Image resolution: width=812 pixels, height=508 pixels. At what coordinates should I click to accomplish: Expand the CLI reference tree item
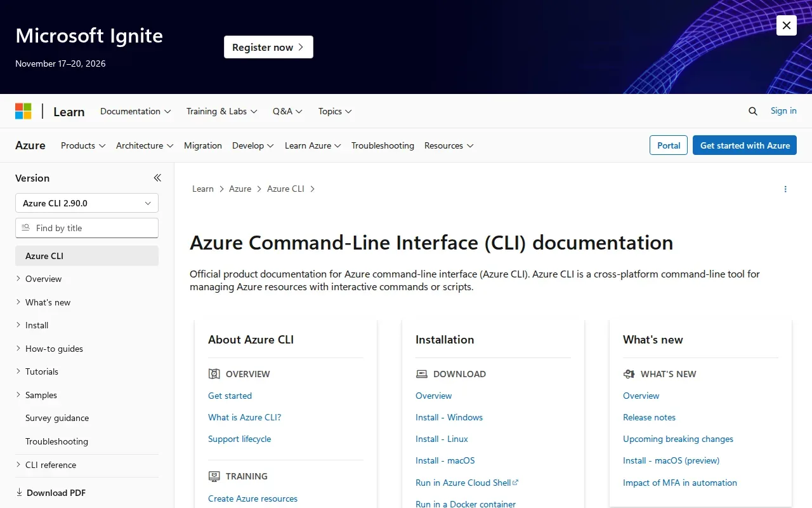pos(87,465)
